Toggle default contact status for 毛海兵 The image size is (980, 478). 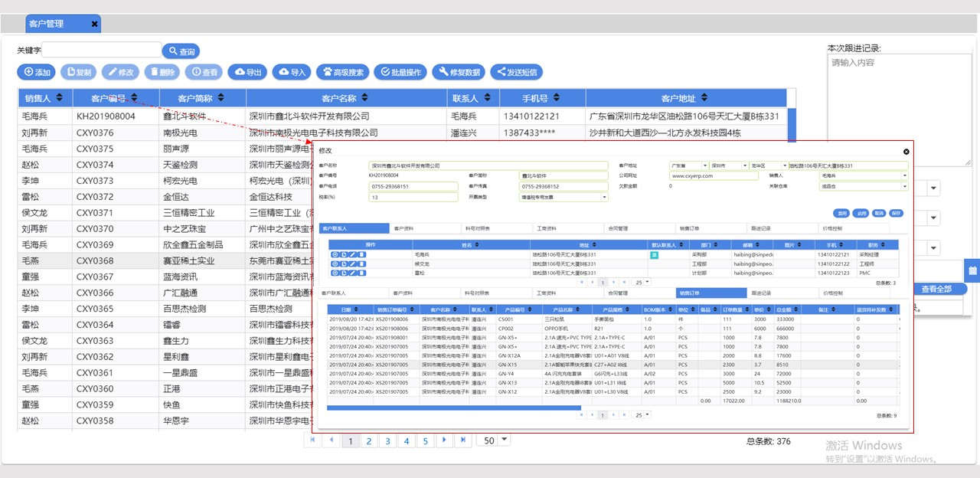pyautogui.click(x=655, y=254)
